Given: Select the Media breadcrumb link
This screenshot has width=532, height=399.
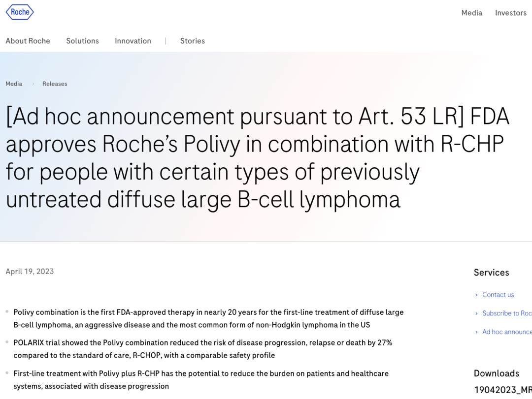Looking at the screenshot, I should point(14,84).
